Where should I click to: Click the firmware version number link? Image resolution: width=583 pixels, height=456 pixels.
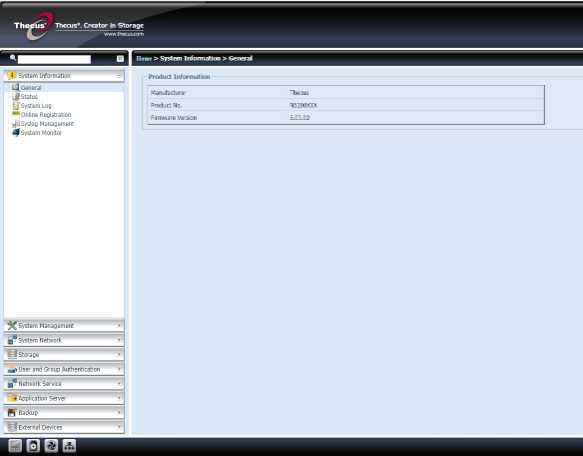pyautogui.click(x=300, y=118)
